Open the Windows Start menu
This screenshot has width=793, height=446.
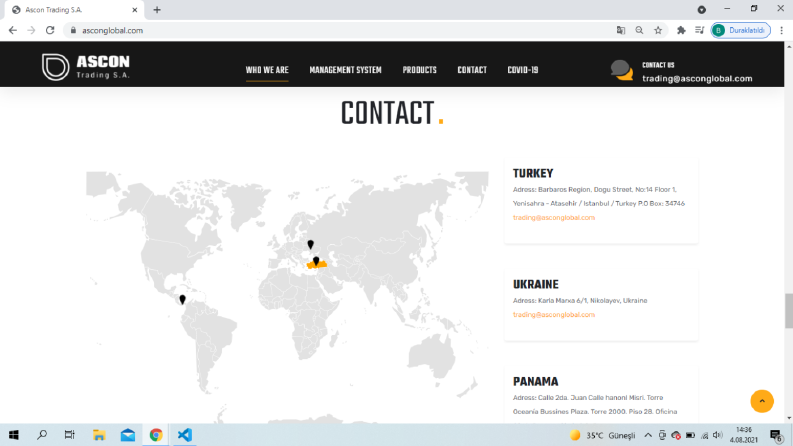14,435
